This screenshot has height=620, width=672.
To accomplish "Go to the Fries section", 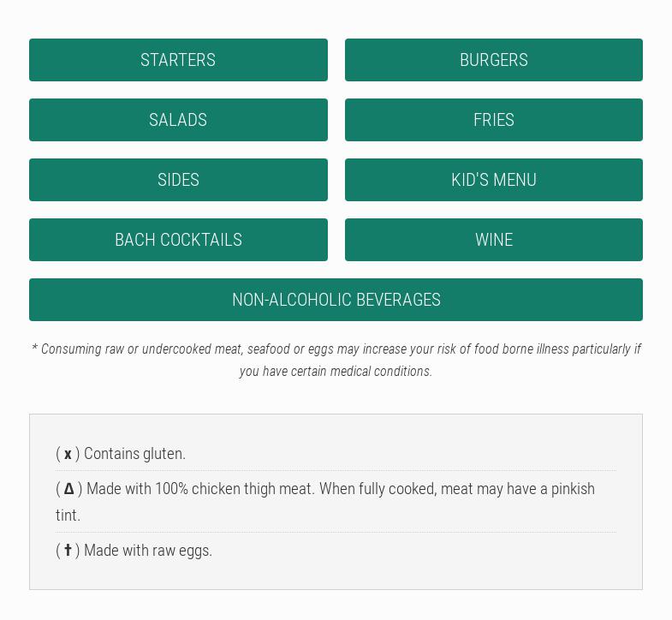I will (493, 120).
